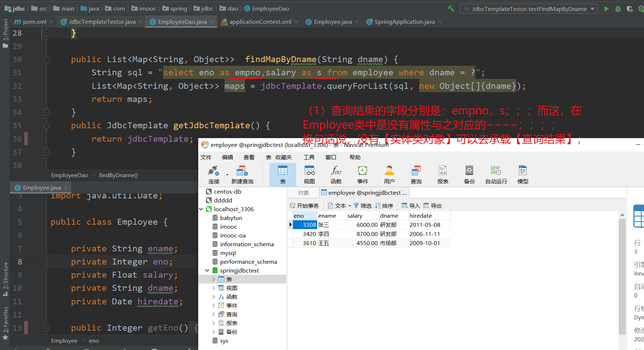
Task: Select the sys database
Action: (224, 341)
